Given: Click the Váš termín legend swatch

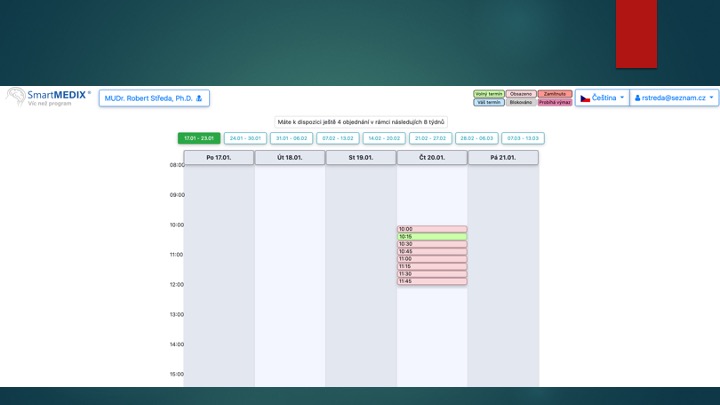Looking at the screenshot, I should [489, 102].
